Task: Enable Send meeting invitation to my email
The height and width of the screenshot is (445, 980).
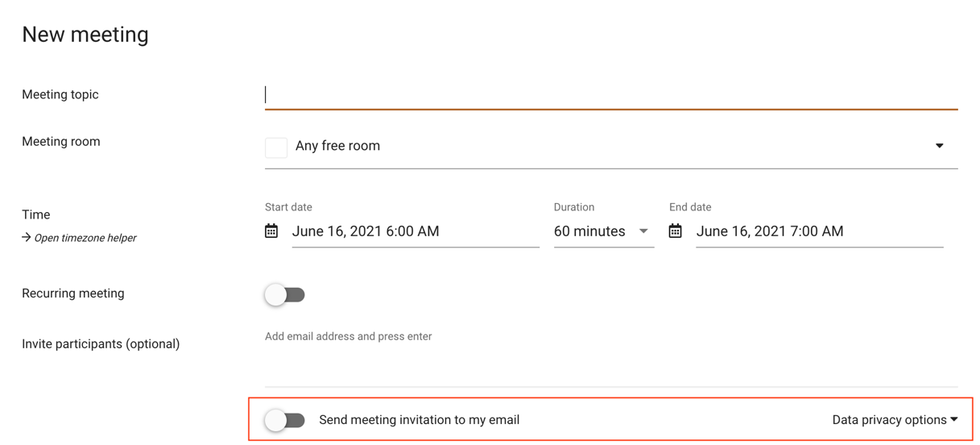Action: coord(285,420)
